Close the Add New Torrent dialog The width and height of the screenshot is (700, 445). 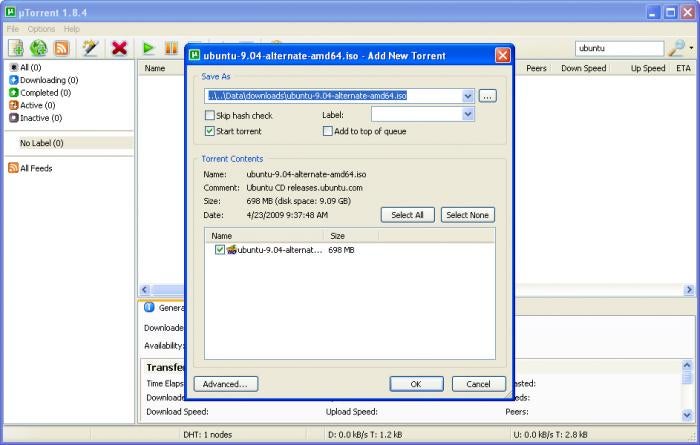503,55
